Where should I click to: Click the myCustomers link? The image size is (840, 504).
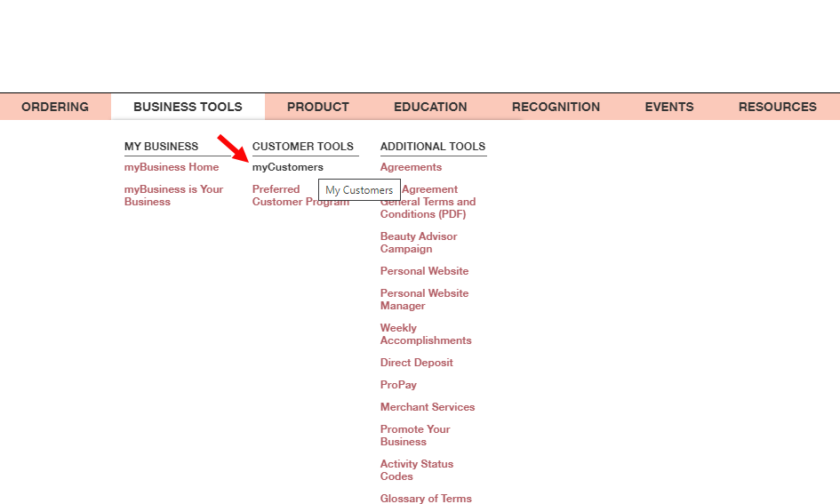(x=288, y=167)
